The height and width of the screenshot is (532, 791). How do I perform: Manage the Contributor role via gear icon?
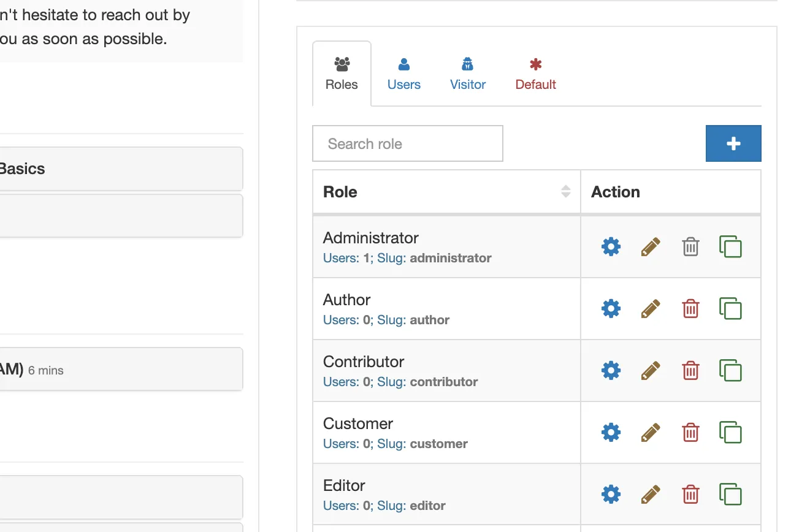click(x=611, y=370)
